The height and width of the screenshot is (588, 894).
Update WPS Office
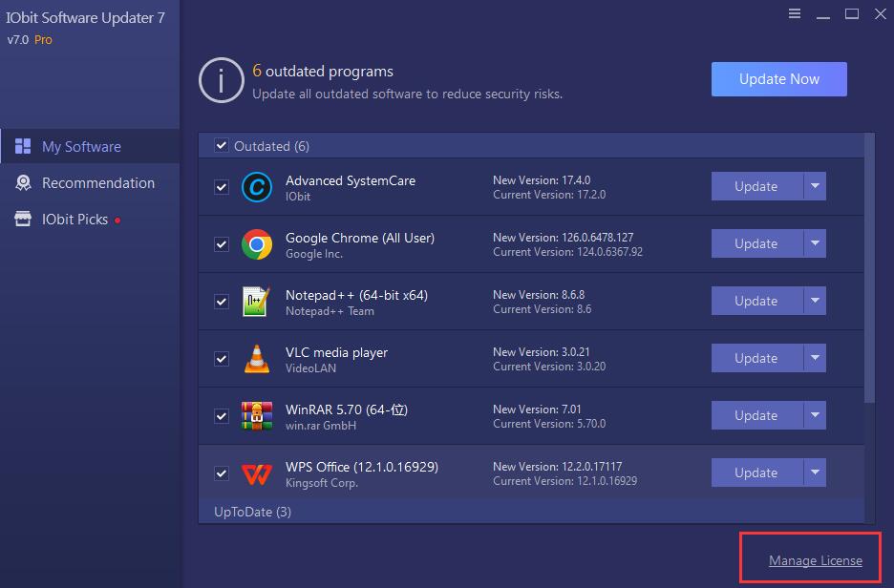coord(756,472)
